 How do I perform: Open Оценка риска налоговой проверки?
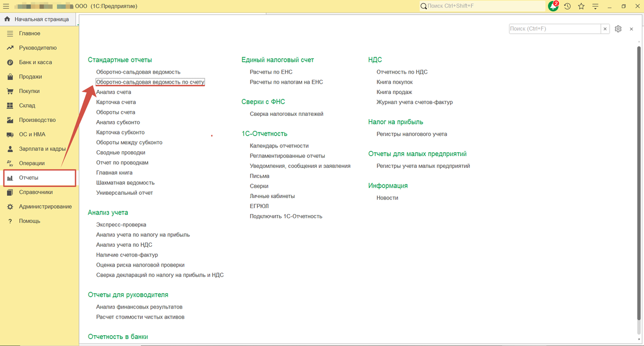coord(141,265)
